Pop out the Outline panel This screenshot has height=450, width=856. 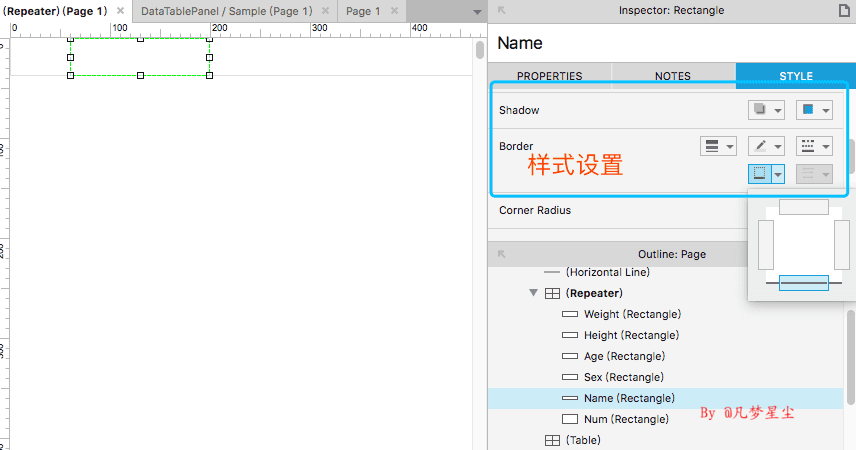click(x=501, y=254)
